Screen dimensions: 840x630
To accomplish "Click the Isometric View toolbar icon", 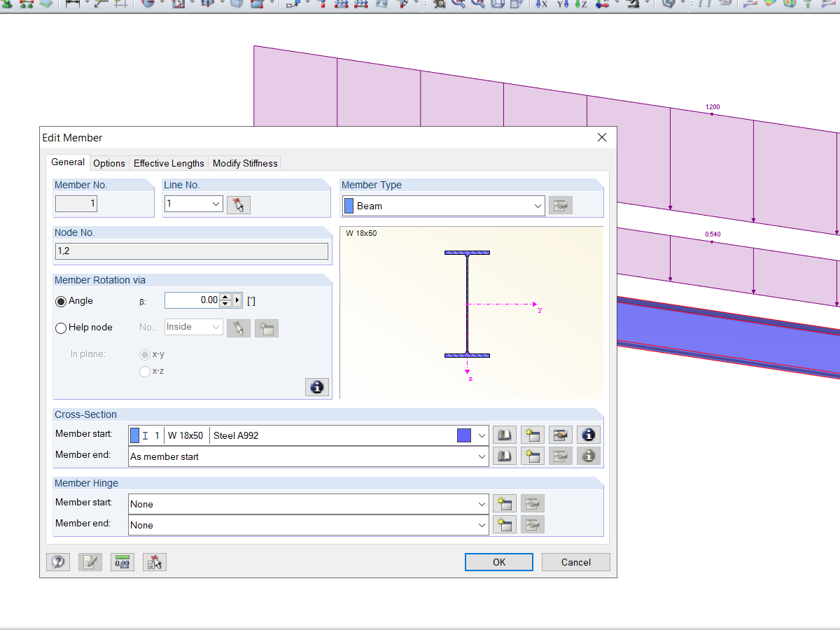I will coord(603,5).
